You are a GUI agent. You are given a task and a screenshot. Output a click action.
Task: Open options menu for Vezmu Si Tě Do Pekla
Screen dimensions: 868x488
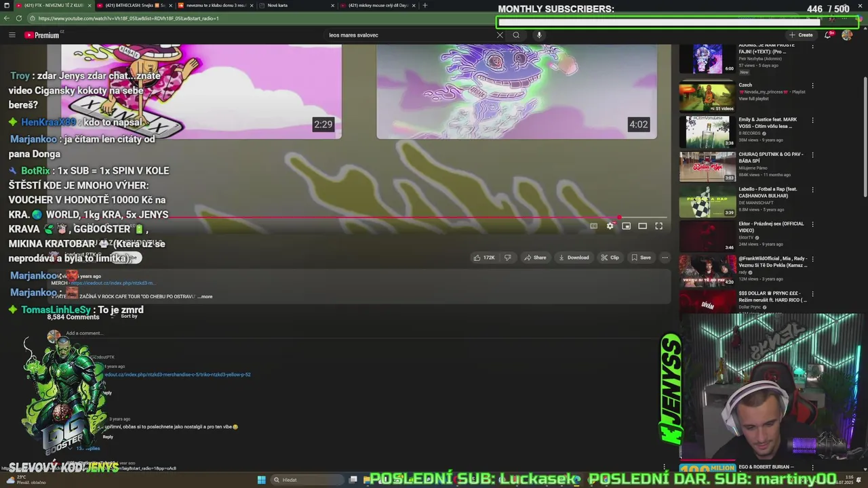812,259
